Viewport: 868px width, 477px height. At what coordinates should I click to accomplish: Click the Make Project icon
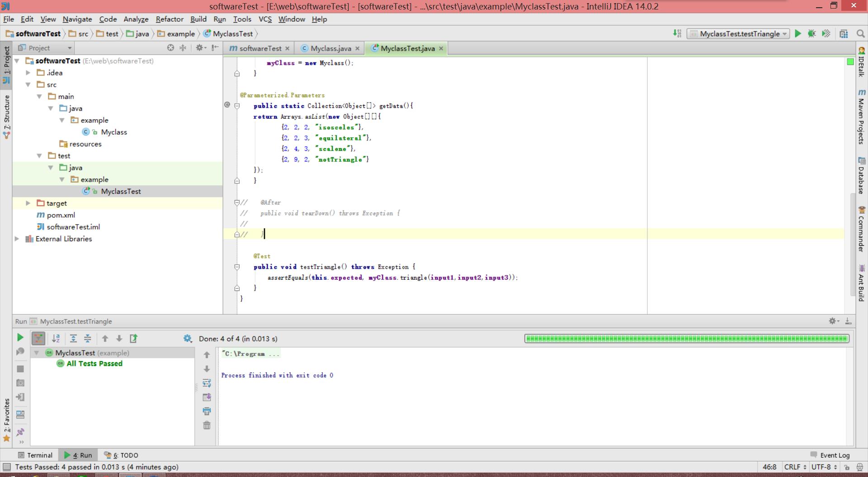[677, 33]
